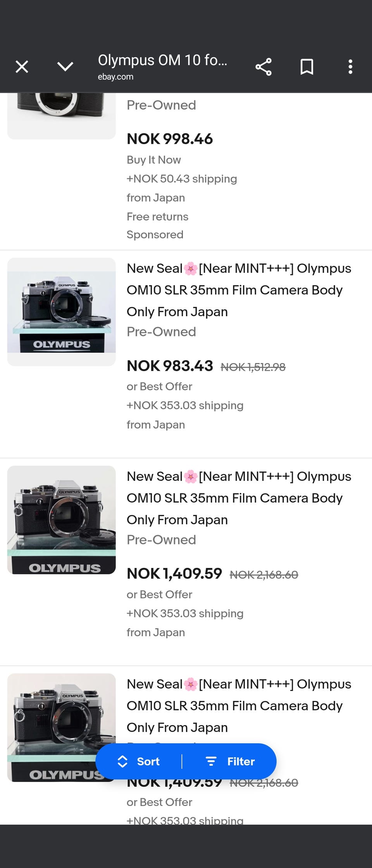Screen dimensions: 372x868
Task: Tap the bottom Olympus camera thumbnail
Action: [62, 728]
